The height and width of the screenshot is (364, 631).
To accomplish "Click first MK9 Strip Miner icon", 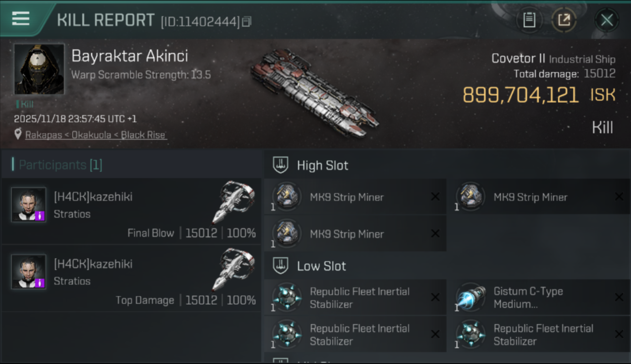I will pyautogui.click(x=287, y=197).
